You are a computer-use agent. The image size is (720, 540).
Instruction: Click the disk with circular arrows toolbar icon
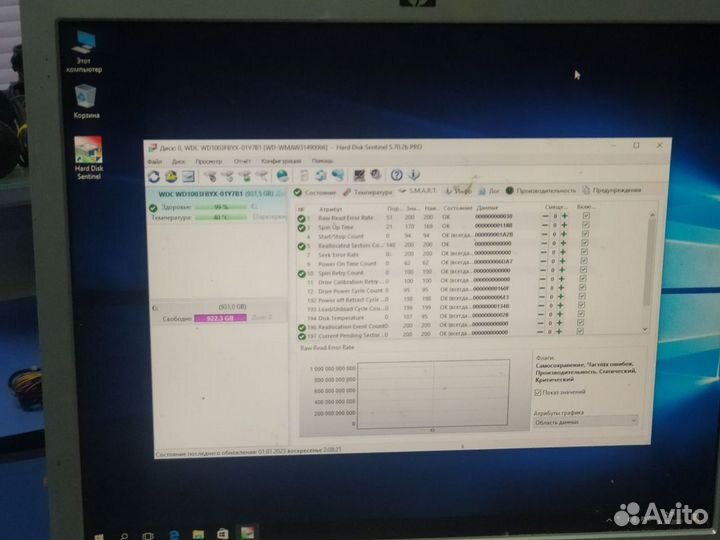[x=321, y=175]
